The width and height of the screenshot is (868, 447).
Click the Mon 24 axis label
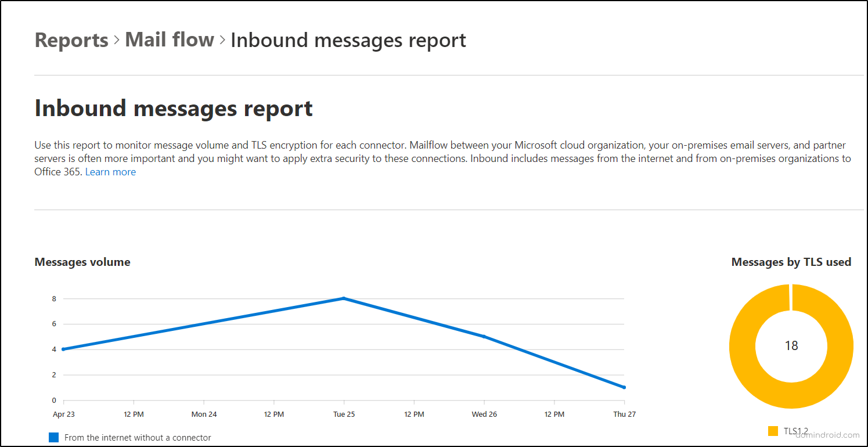204,414
